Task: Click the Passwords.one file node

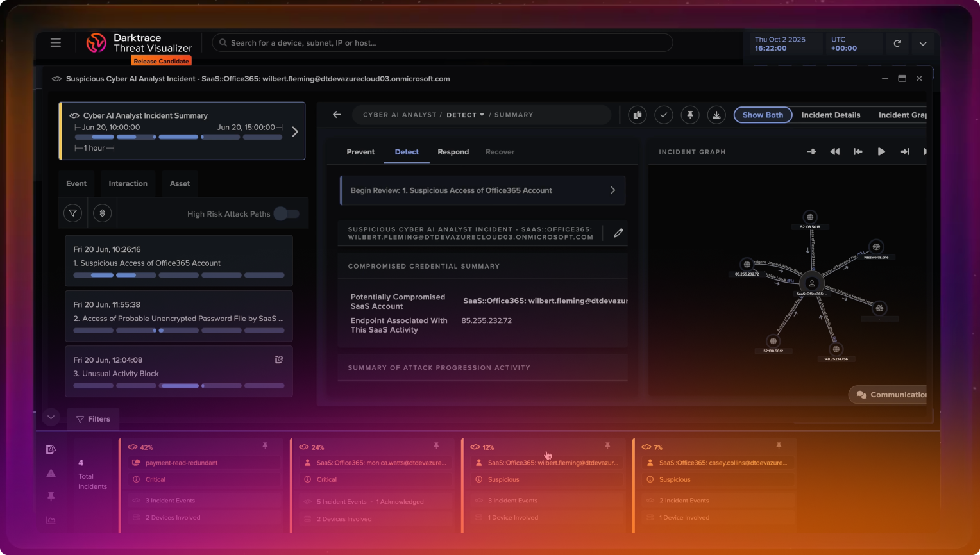Action: [x=876, y=247]
